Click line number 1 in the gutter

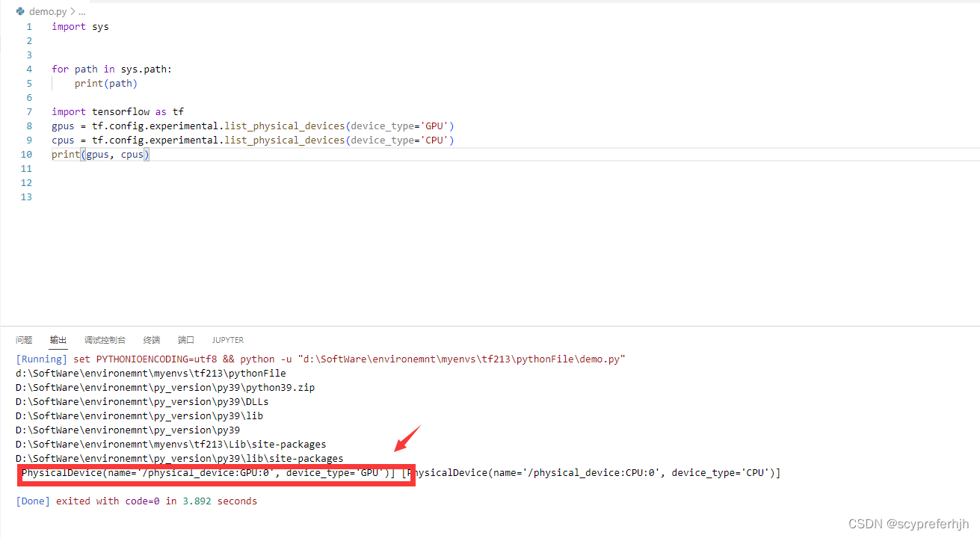(29, 26)
